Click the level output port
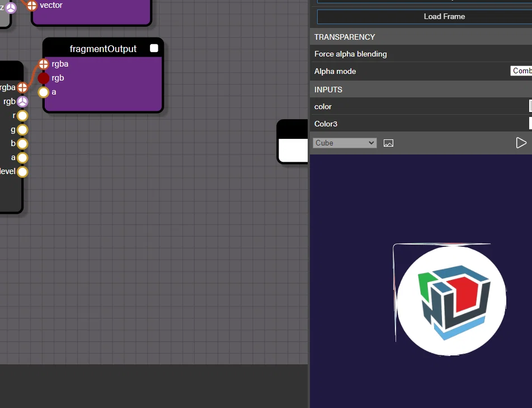Screen dimensions: 532x408 22,172
